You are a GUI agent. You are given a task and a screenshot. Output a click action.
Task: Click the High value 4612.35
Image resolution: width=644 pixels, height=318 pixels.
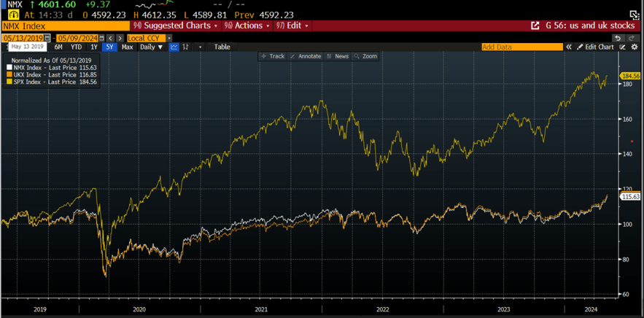158,15
